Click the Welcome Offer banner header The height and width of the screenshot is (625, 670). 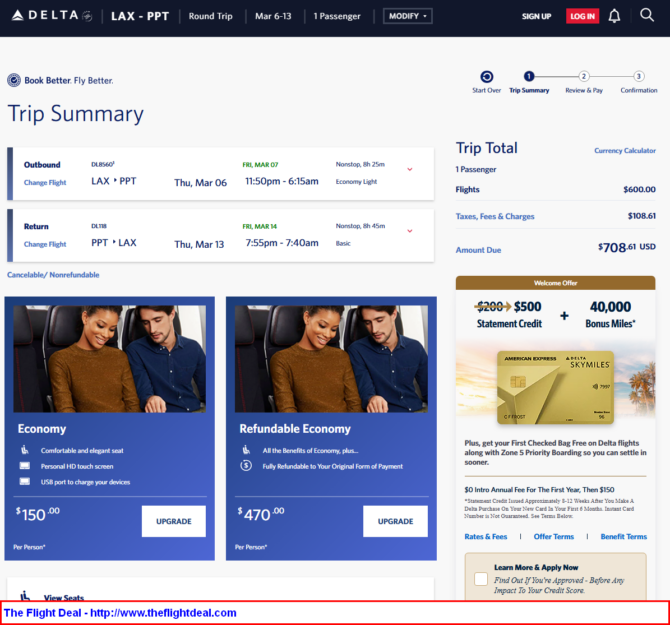pyautogui.click(x=555, y=283)
